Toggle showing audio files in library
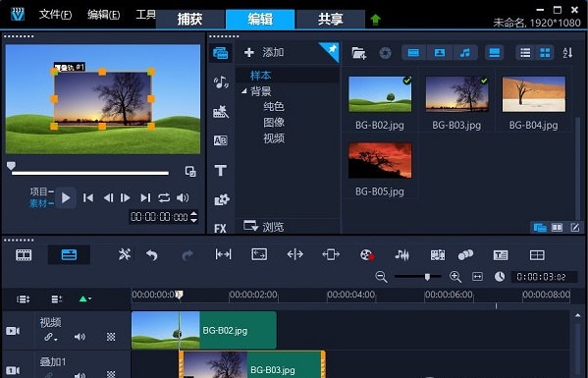Image resolution: width=588 pixels, height=378 pixels. [x=465, y=53]
